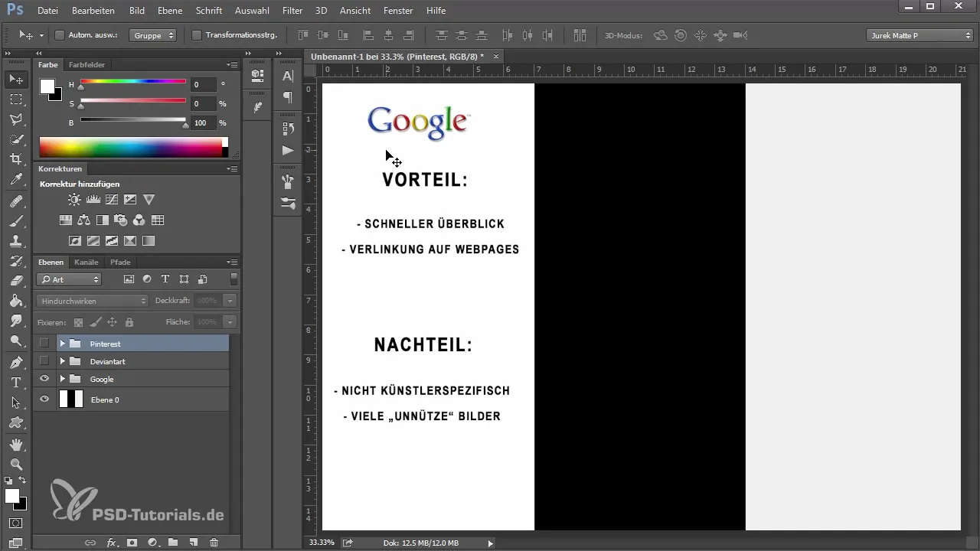Open the Farbe panel options menu

point(232,65)
